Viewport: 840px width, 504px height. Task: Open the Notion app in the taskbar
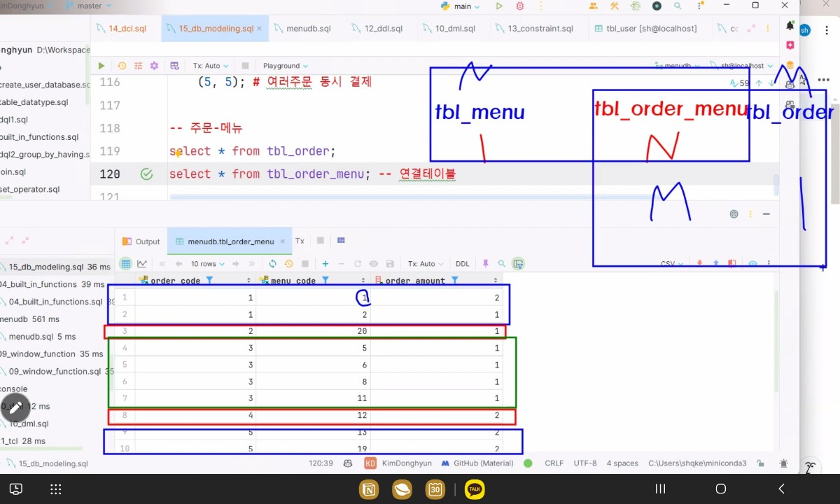point(368,489)
